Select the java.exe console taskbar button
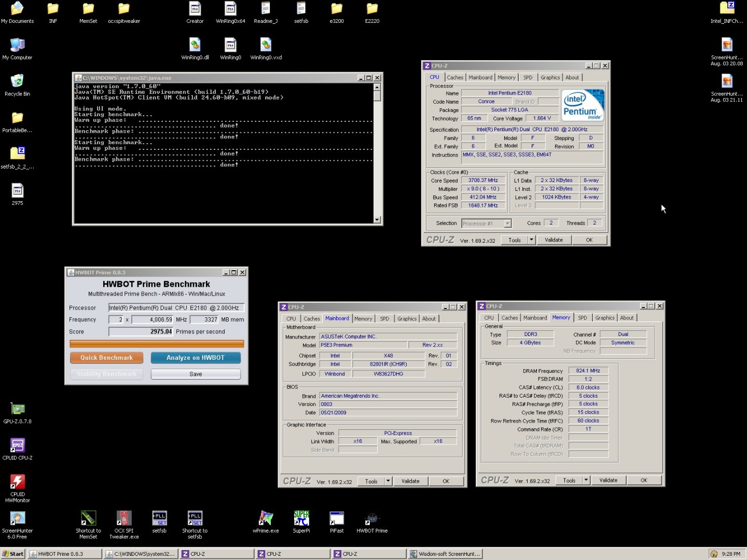This screenshot has height=560, width=747. (141, 554)
